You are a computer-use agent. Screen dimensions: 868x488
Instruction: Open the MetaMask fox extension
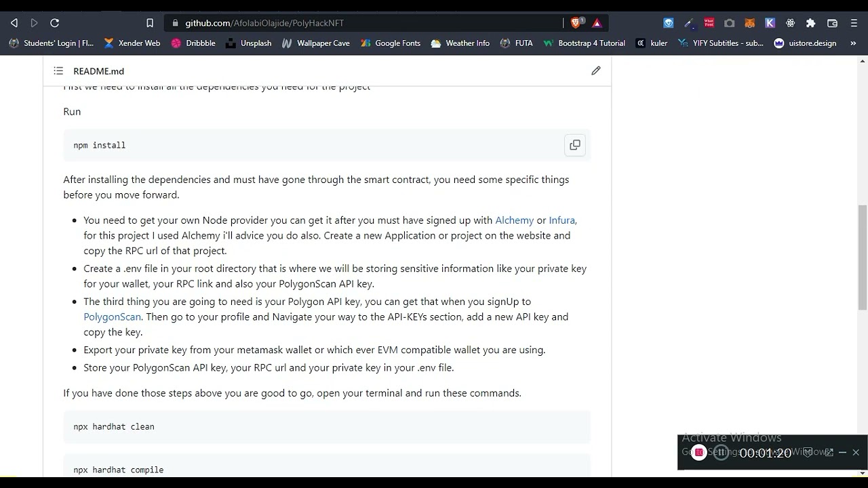pyautogui.click(x=750, y=22)
